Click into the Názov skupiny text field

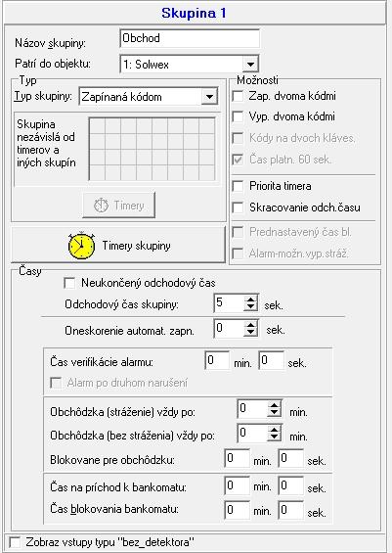190,38
